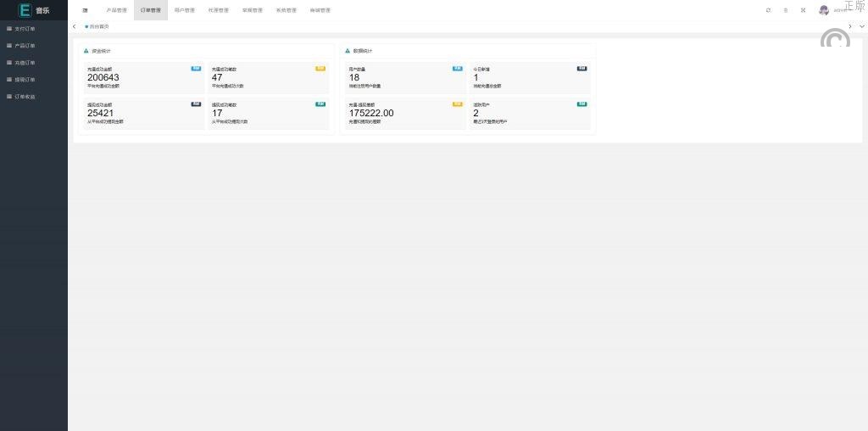Click the 200643 recharge amount card
This screenshot has height=431, width=868.
[142, 78]
